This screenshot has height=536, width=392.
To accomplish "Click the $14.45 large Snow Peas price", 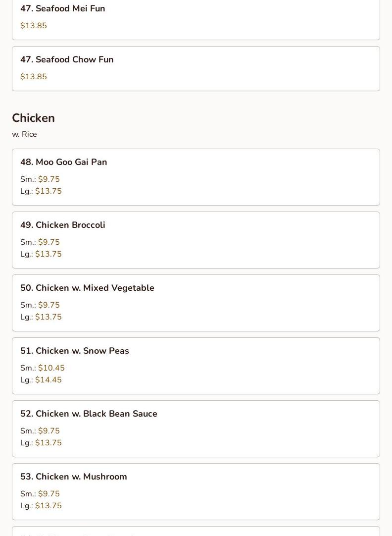I will click(x=48, y=380).
